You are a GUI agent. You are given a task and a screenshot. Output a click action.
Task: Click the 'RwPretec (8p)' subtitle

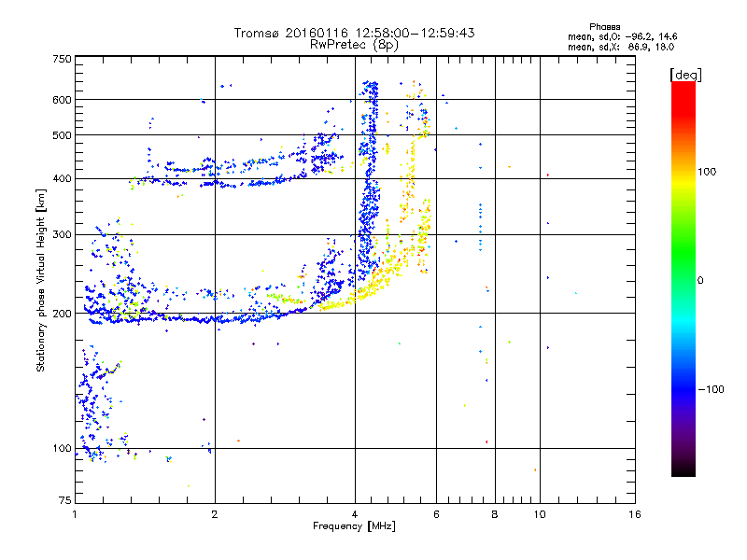point(354,45)
